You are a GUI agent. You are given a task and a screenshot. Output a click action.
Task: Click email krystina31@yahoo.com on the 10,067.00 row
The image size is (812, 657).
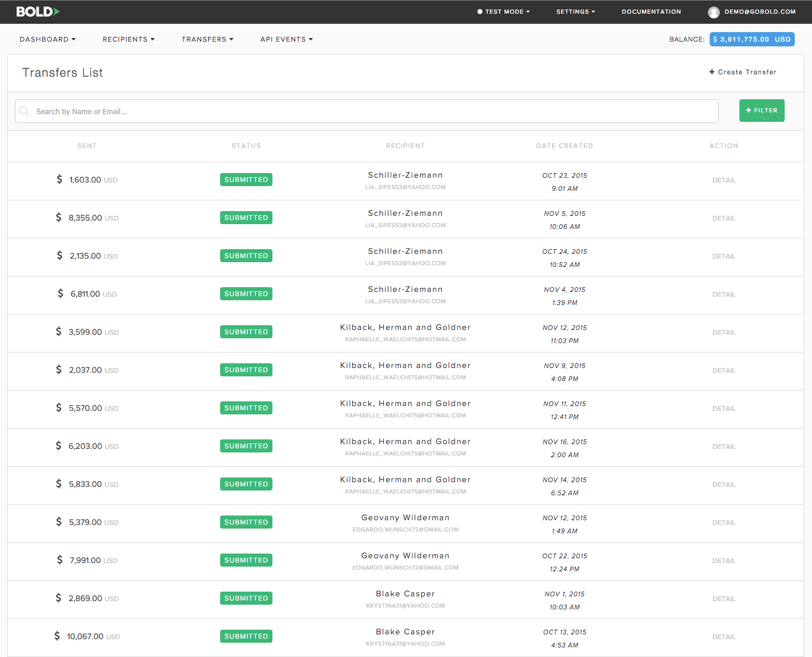(405, 644)
